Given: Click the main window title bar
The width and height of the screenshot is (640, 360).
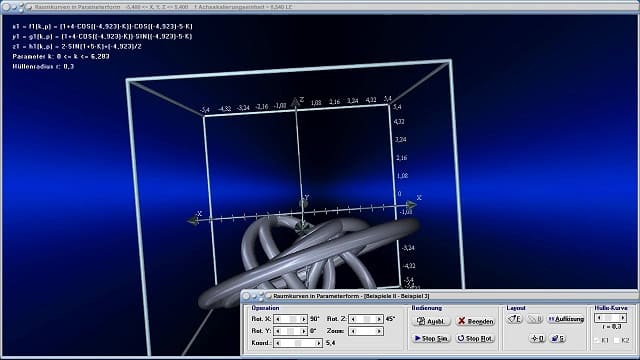Looking at the screenshot, I should (x=320, y=7).
